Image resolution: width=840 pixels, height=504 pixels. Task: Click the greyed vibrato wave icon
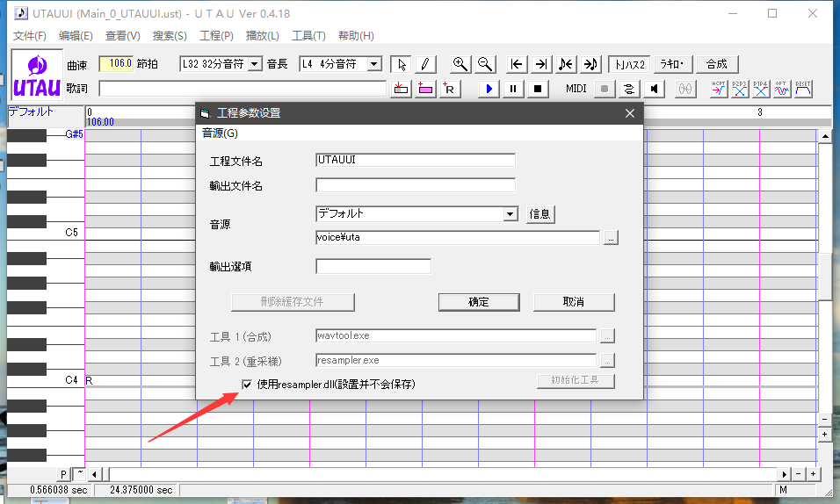[x=685, y=89]
